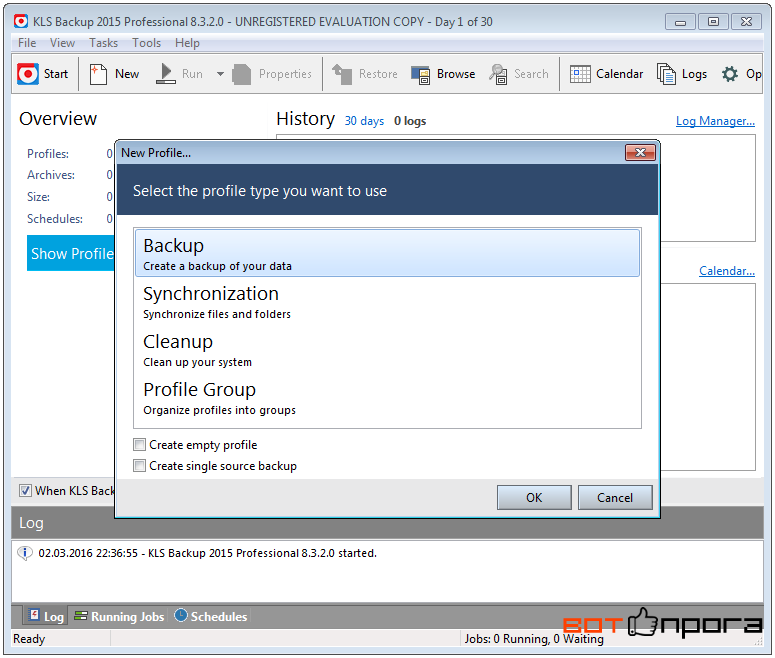Open the Calendar toolbar icon
775x658 pixels.
[580, 74]
